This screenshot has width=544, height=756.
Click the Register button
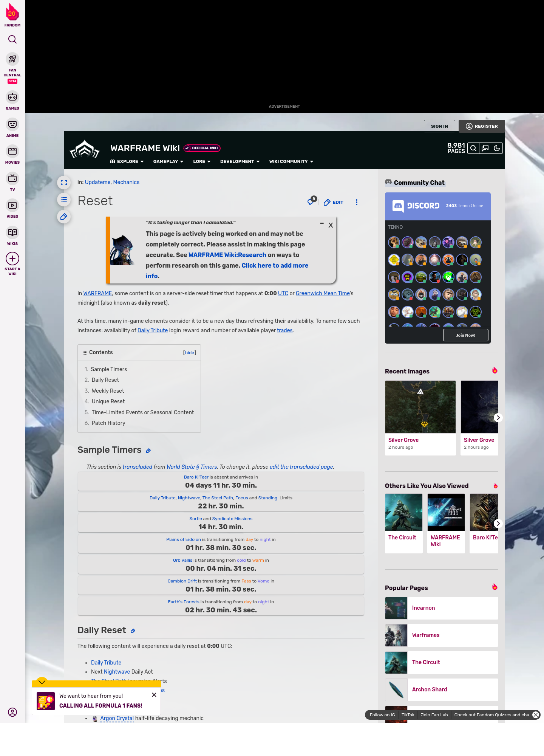(482, 126)
